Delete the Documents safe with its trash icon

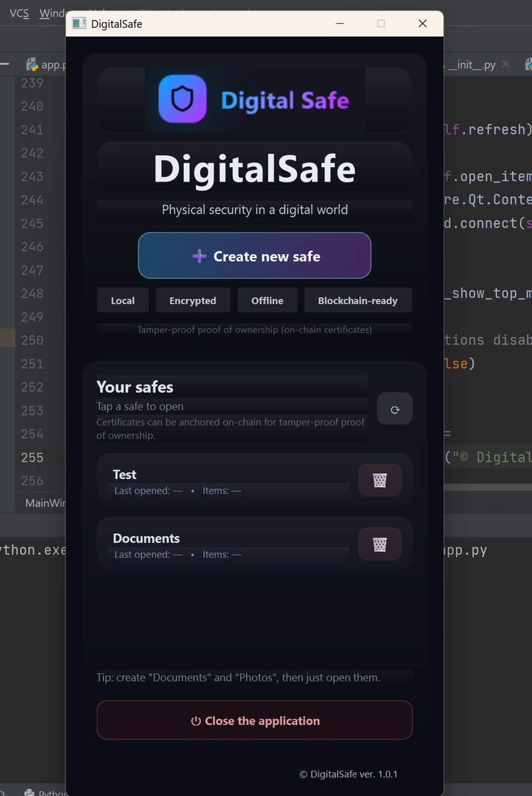[x=379, y=544]
